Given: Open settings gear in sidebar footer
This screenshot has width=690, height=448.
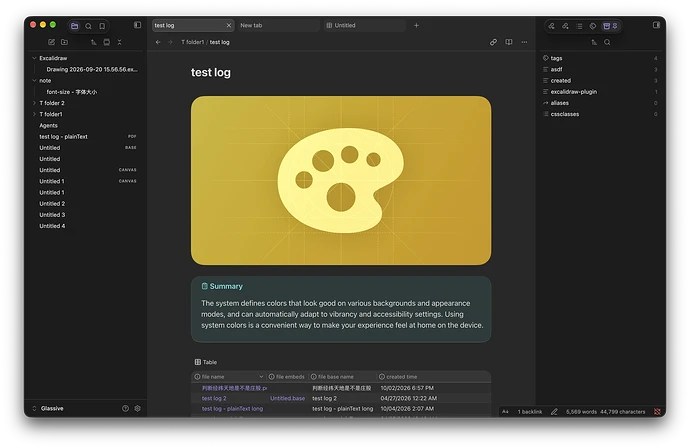Looking at the screenshot, I should click(138, 408).
